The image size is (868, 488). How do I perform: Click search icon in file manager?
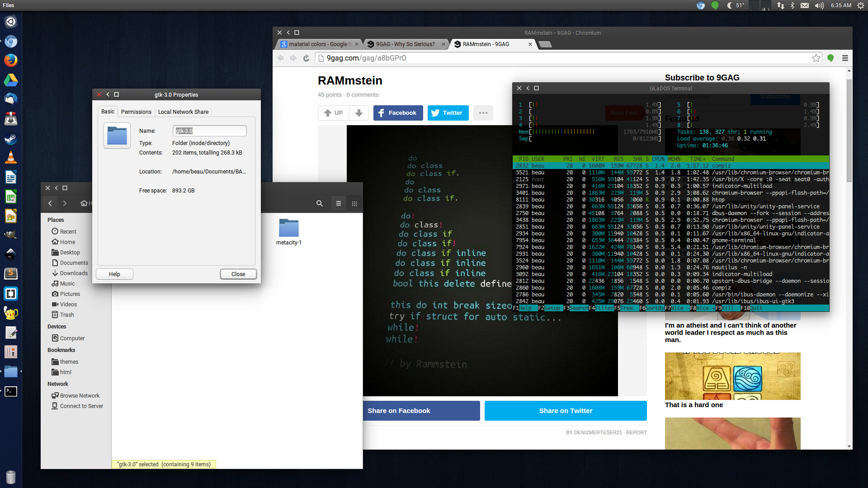click(x=320, y=203)
